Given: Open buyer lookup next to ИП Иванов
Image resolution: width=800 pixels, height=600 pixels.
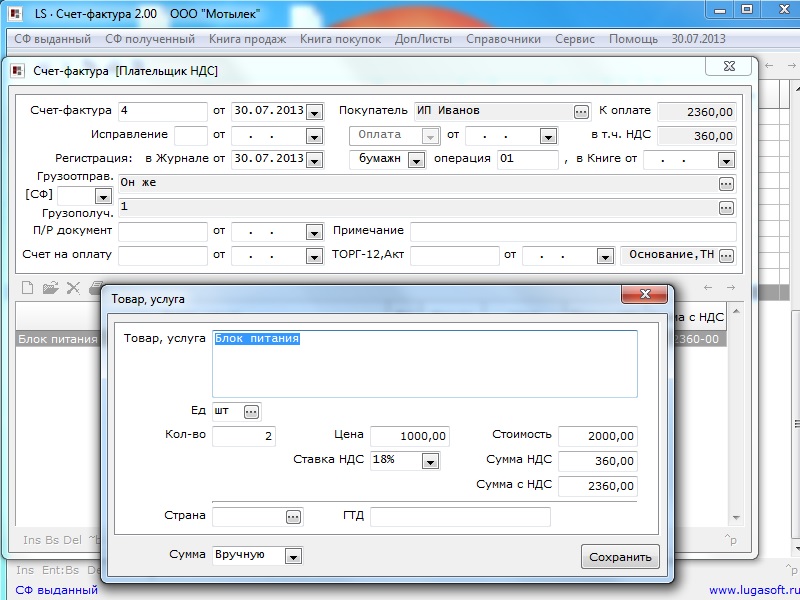Looking at the screenshot, I should (581, 111).
